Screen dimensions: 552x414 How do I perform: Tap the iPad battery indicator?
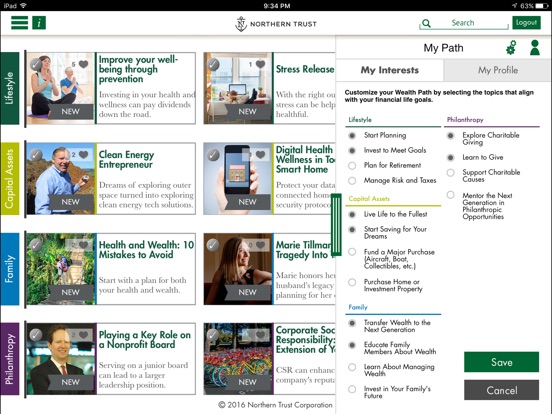pos(541,6)
